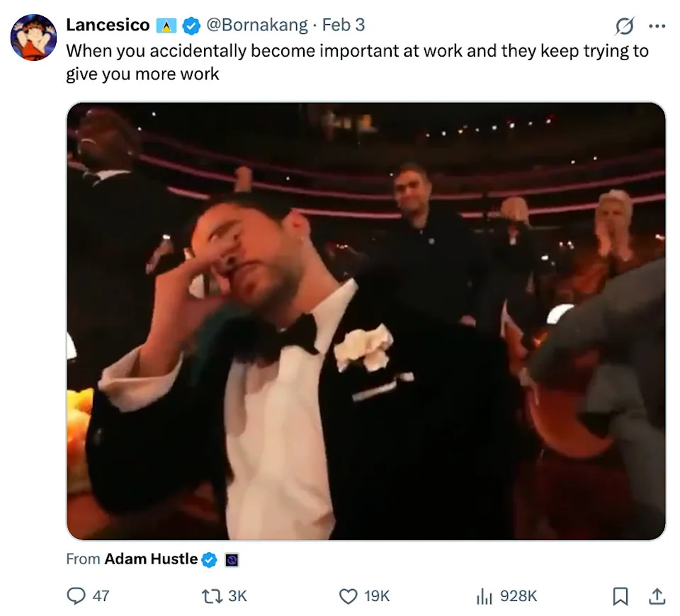Open the Feb 3 timestamp permalink
Screen dimensions: 680x616
click(344, 25)
